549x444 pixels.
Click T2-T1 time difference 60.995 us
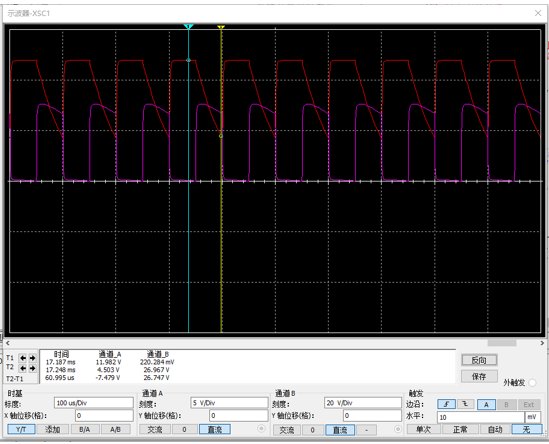[x=60, y=378]
